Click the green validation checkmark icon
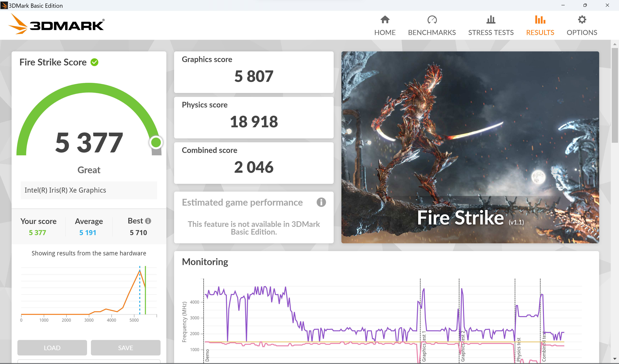The height and width of the screenshot is (364, 619). (94, 62)
